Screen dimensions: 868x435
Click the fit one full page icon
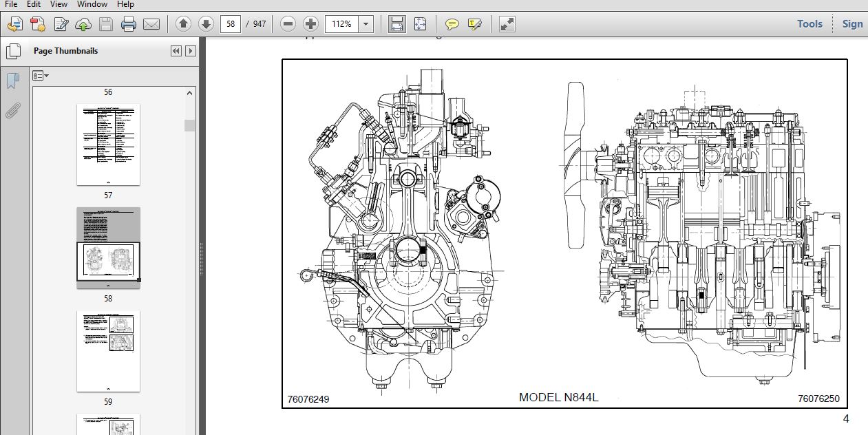coord(420,24)
